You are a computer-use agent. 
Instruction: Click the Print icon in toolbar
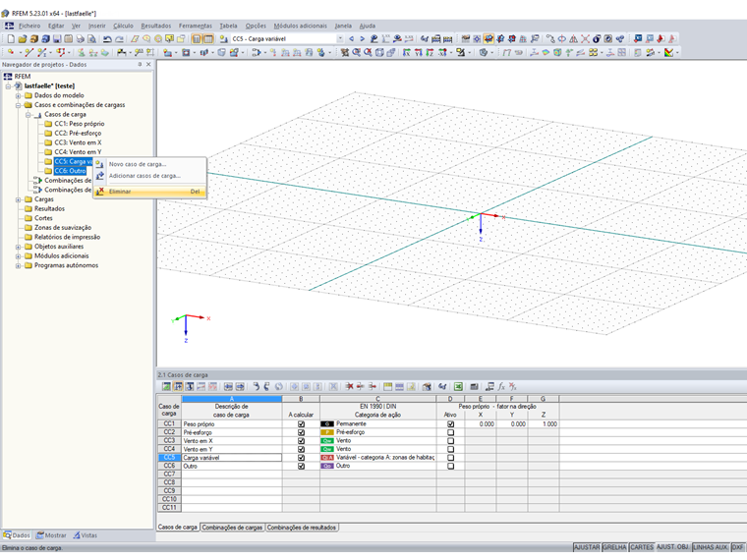(80, 39)
